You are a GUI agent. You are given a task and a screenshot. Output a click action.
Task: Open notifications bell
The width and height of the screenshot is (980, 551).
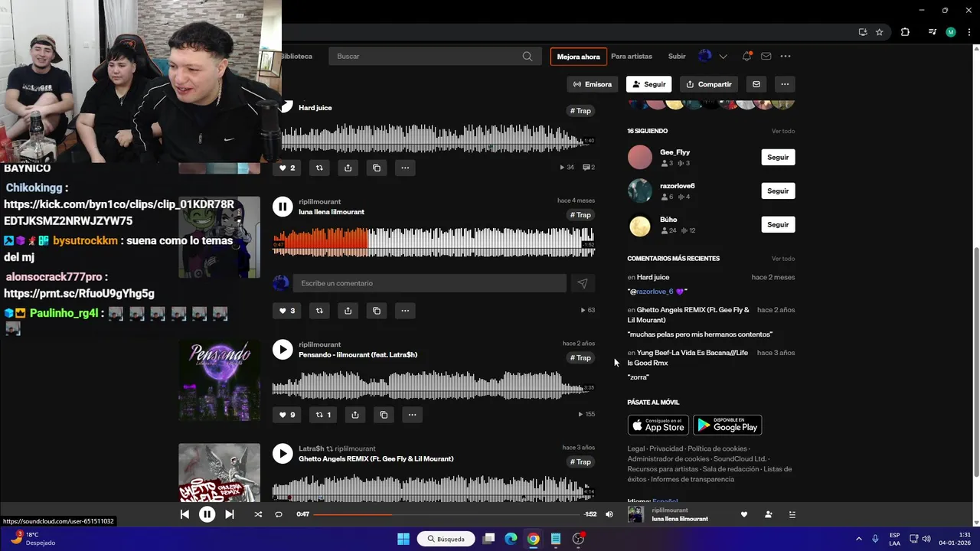pos(746,56)
